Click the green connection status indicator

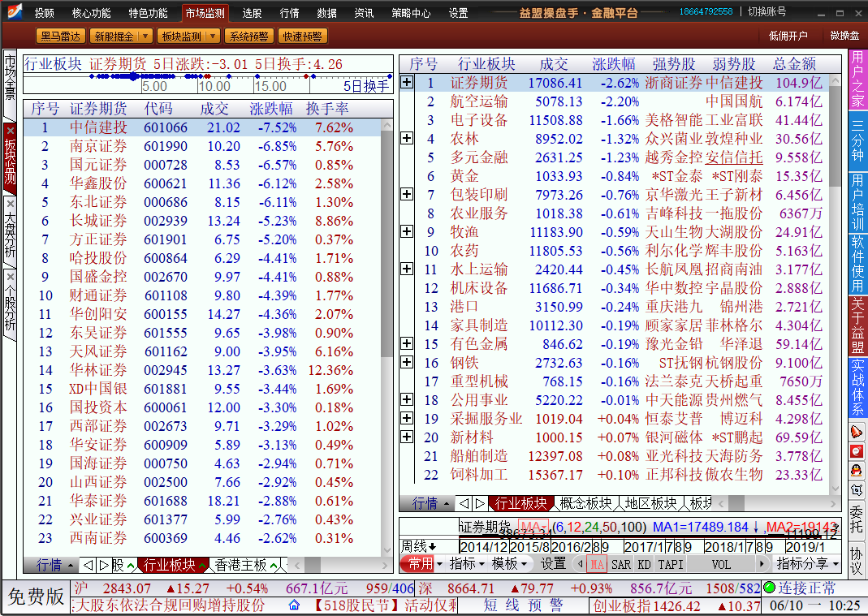tap(769, 588)
